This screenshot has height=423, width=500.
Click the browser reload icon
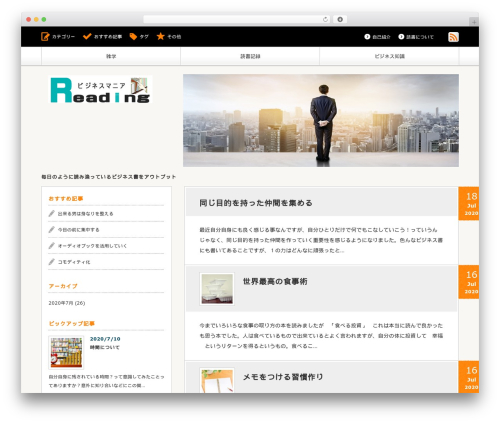pos(325,19)
